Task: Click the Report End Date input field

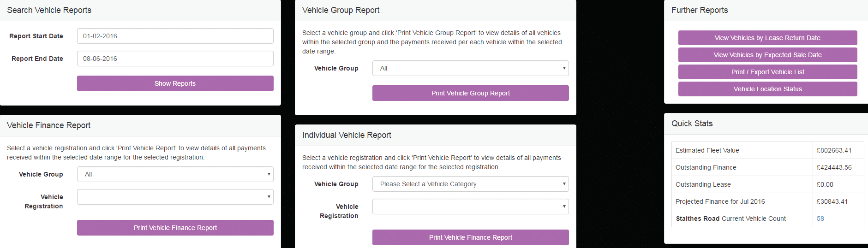Action: (175, 59)
